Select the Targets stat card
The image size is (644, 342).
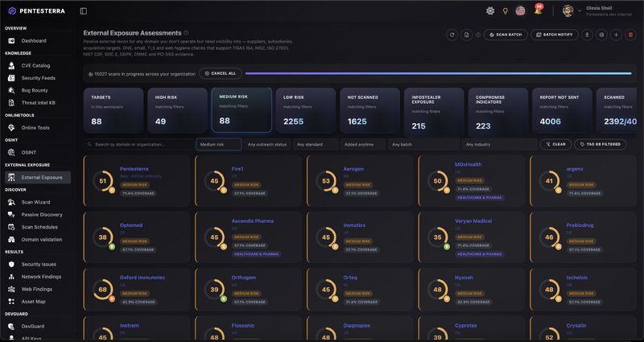tap(114, 110)
